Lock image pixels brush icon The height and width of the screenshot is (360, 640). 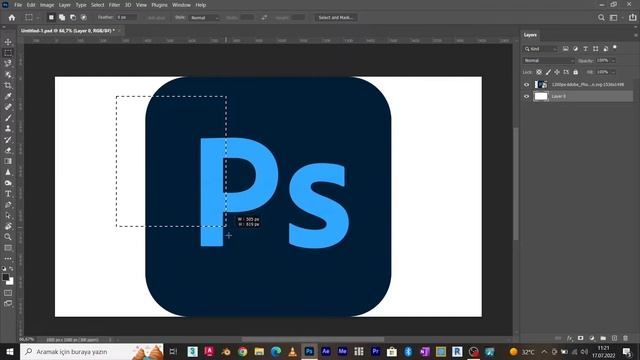(548, 72)
